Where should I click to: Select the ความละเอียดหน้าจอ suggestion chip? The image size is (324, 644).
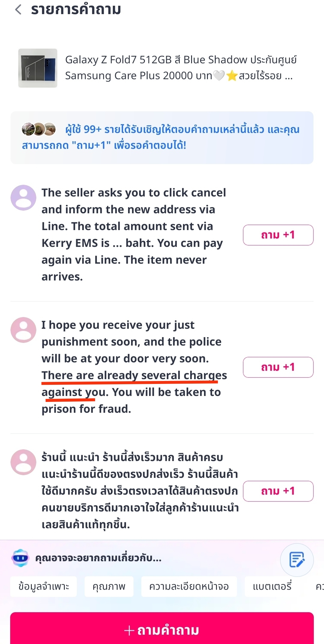[189, 586]
